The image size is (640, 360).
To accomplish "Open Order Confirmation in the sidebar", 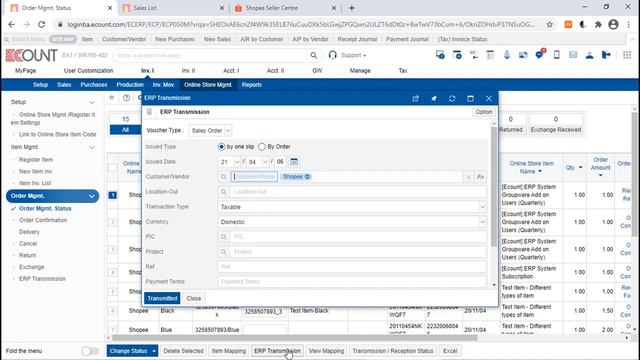I will (43, 220).
